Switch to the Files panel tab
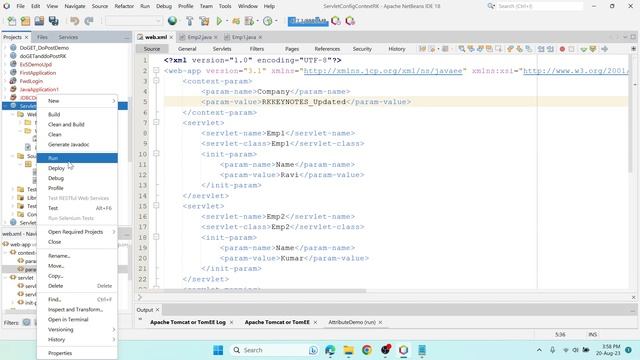 (x=42, y=37)
